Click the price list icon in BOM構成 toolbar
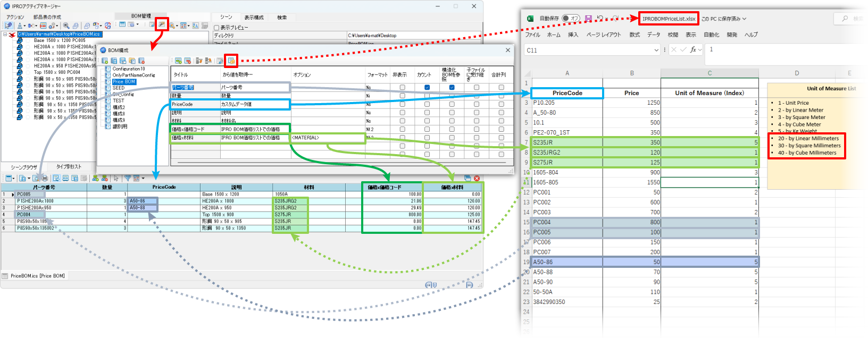 (x=231, y=61)
